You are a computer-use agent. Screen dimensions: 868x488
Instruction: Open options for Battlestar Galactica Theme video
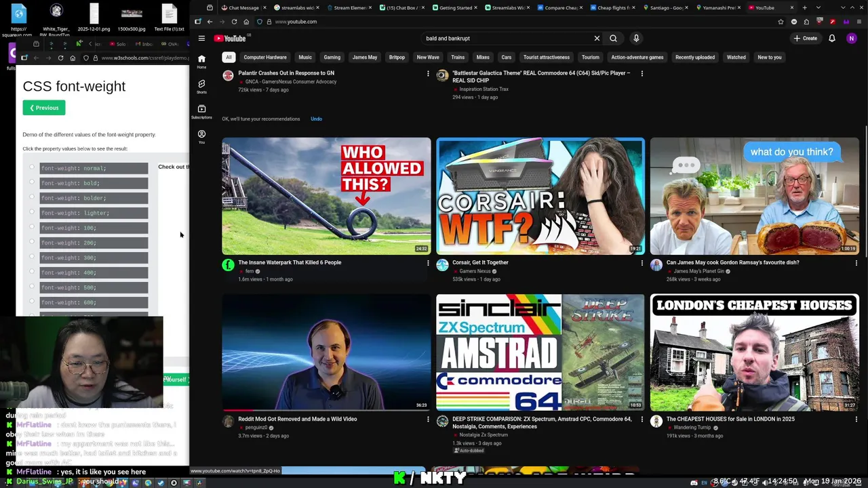pos(642,73)
